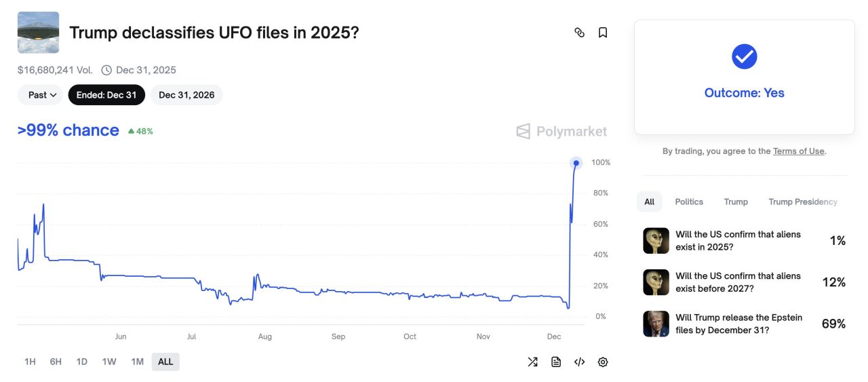Open the document icon below chart

(x=556, y=362)
